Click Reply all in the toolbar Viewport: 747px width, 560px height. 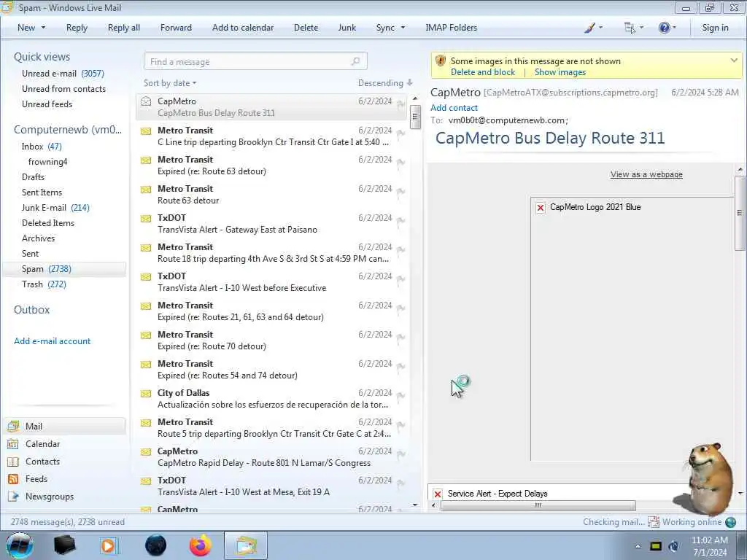coord(124,28)
